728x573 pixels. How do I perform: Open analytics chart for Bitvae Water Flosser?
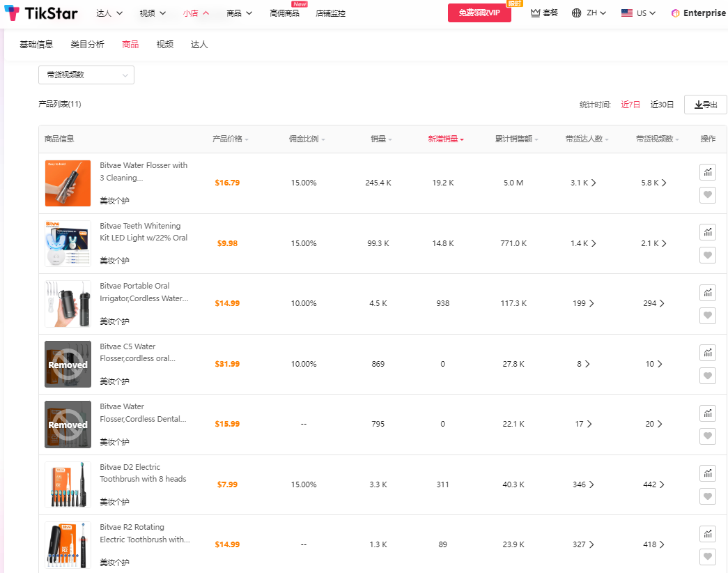(708, 171)
